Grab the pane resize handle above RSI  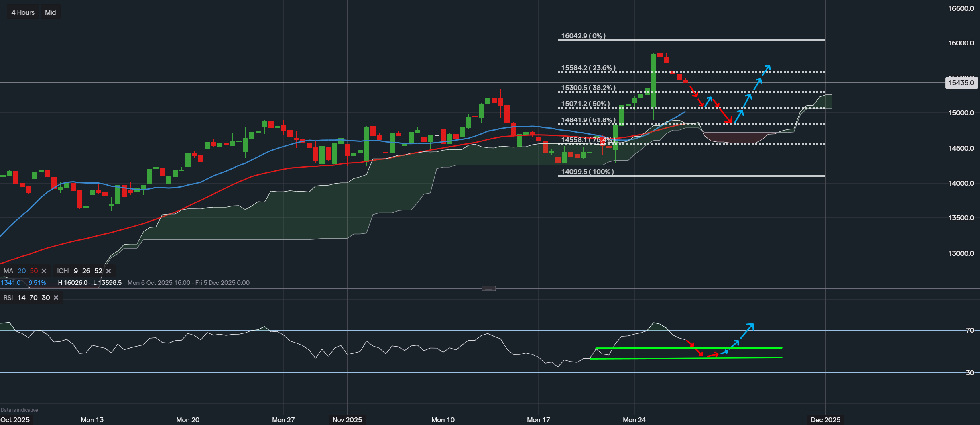point(489,288)
